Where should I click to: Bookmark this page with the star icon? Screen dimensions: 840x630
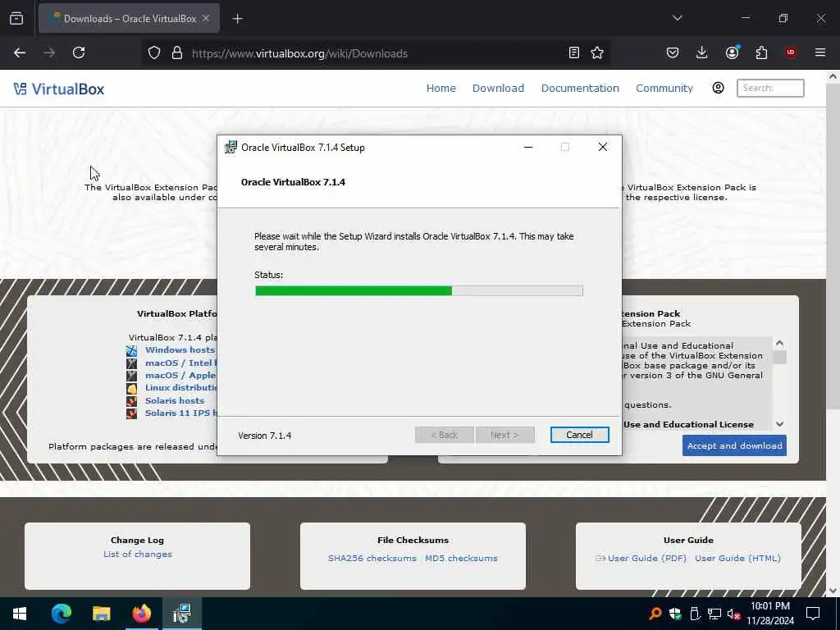[x=597, y=52]
